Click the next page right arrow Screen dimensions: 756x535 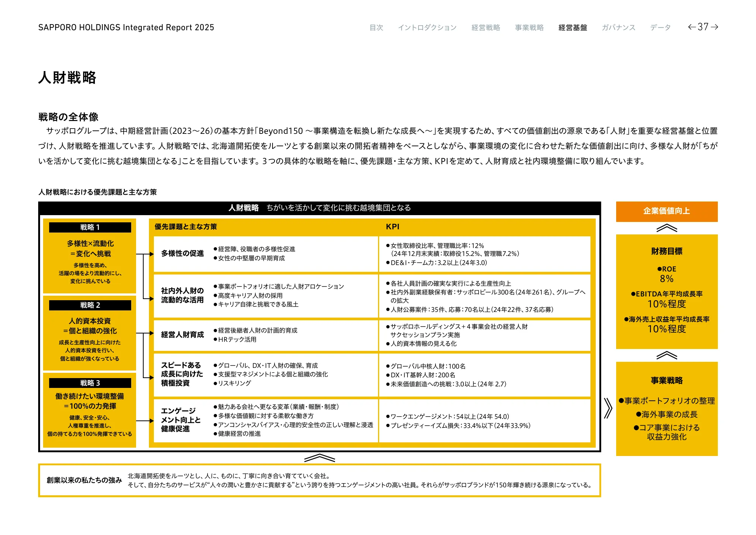pos(714,27)
